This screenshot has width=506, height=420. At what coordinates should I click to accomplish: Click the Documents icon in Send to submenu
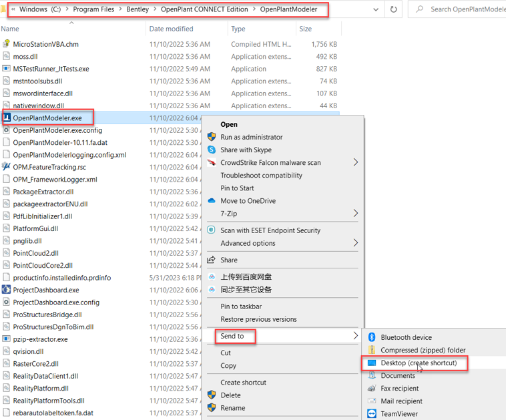pyautogui.click(x=372, y=375)
